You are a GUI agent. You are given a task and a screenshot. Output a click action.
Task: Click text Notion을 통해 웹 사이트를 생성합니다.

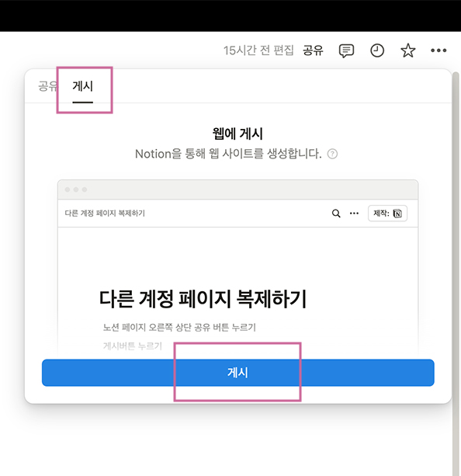(x=228, y=154)
